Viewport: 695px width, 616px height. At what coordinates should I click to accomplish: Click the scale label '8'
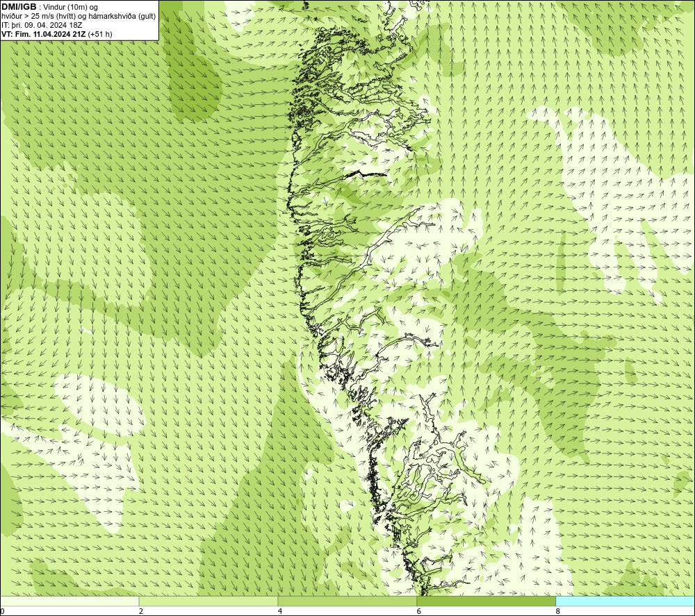pos(557,612)
